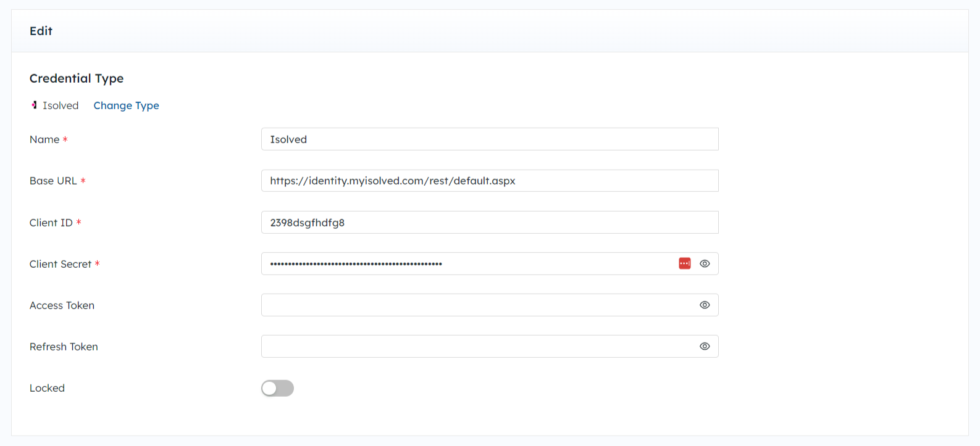The height and width of the screenshot is (446, 980).
Task: Show Access Token value with eye icon
Action: pyautogui.click(x=705, y=305)
